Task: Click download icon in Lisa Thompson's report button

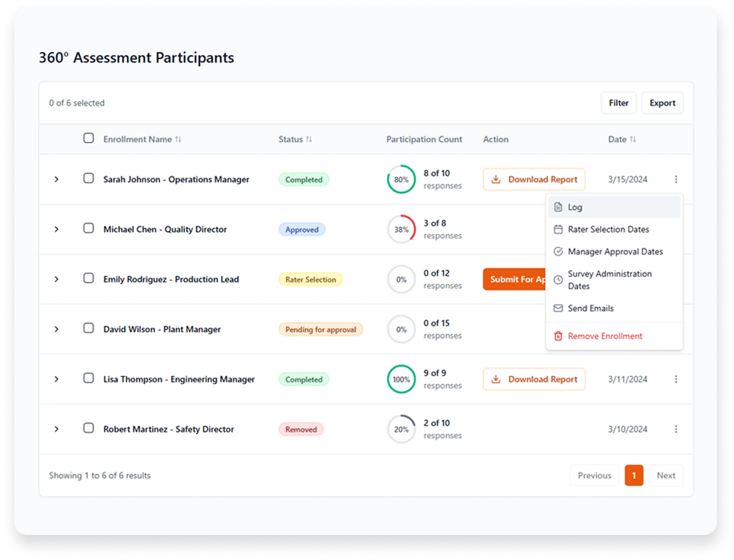Action: [496, 379]
